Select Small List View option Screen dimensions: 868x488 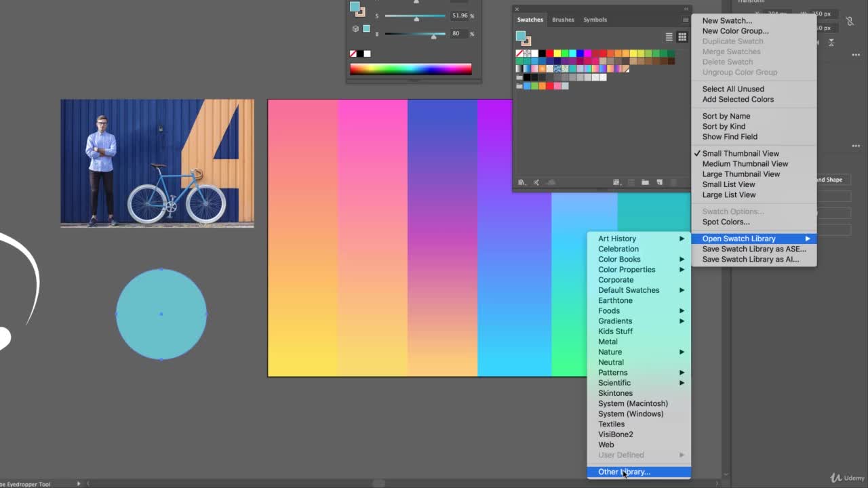[x=728, y=184]
